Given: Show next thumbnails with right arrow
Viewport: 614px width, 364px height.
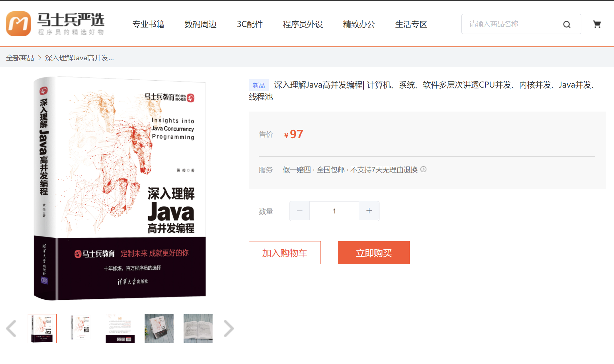Looking at the screenshot, I should [x=229, y=328].
